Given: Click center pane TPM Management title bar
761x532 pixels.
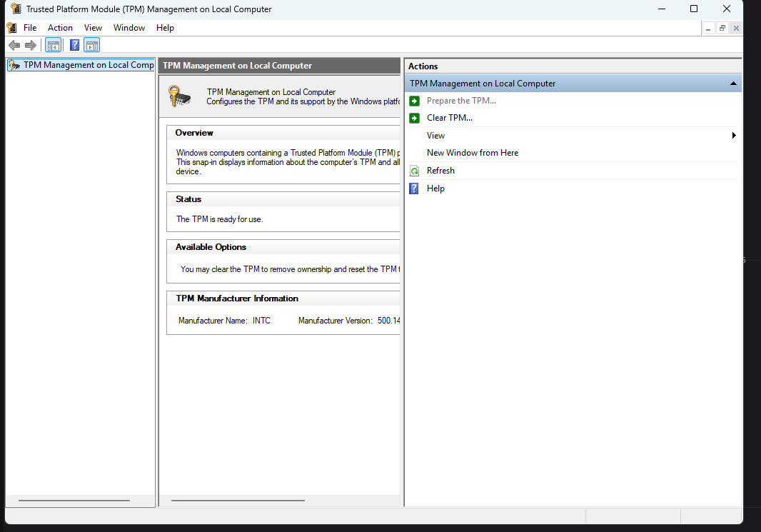Looking at the screenshot, I should tap(280, 66).
